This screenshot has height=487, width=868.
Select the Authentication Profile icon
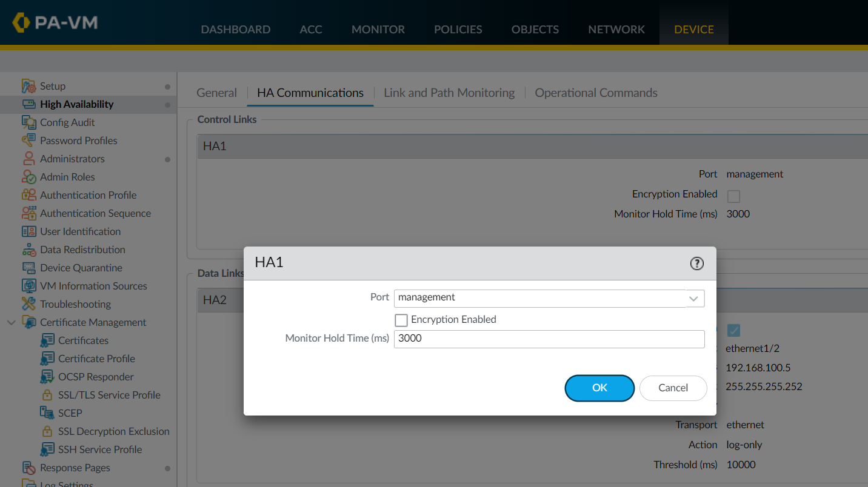coord(29,195)
